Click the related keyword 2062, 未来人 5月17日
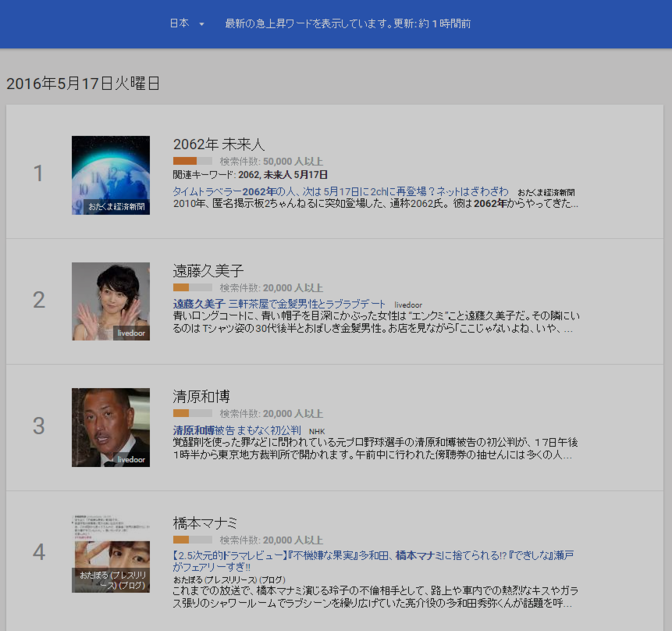The width and height of the screenshot is (672, 631). tap(283, 175)
